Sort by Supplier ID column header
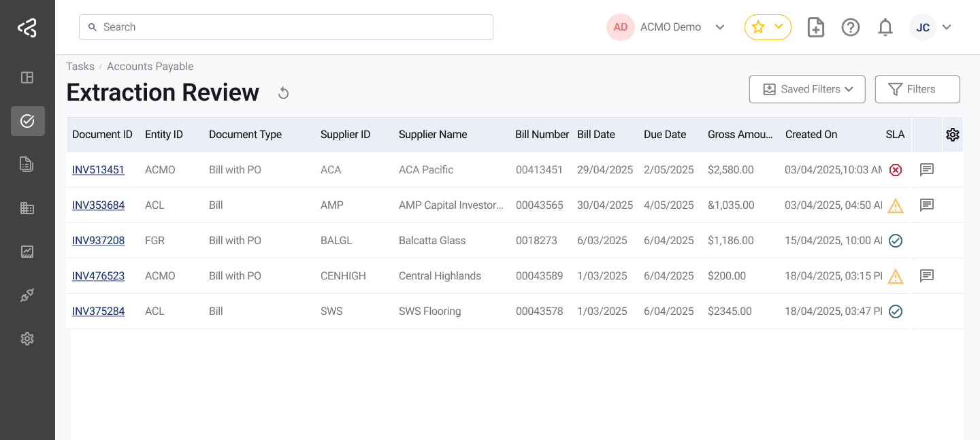The image size is (980, 440). 346,135
